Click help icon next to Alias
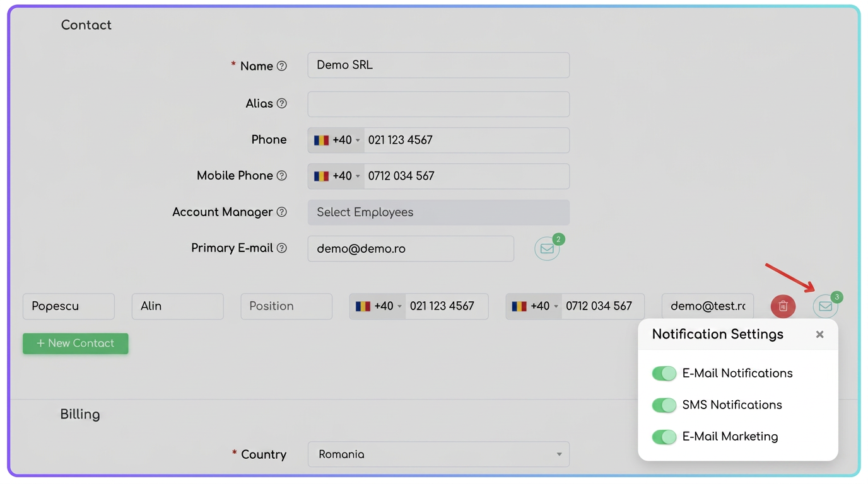The height and width of the screenshot is (484, 868). 282,103
